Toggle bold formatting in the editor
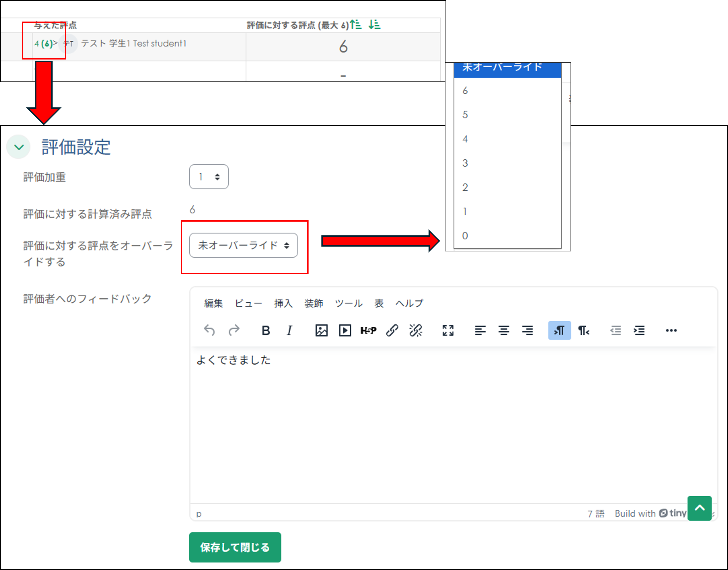The height and width of the screenshot is (570, 728). tap(265, 330)
